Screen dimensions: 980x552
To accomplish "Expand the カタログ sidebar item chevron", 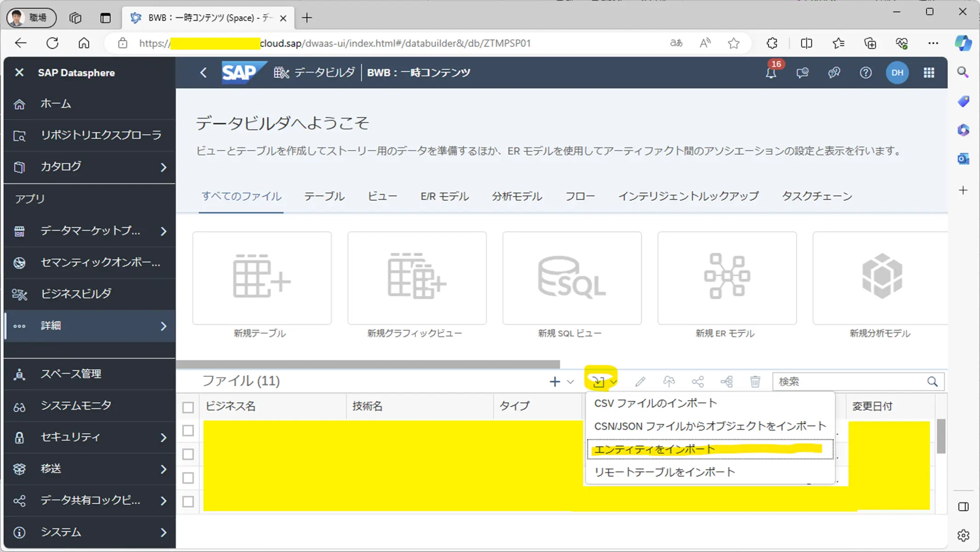I will (x=164, y=167).
